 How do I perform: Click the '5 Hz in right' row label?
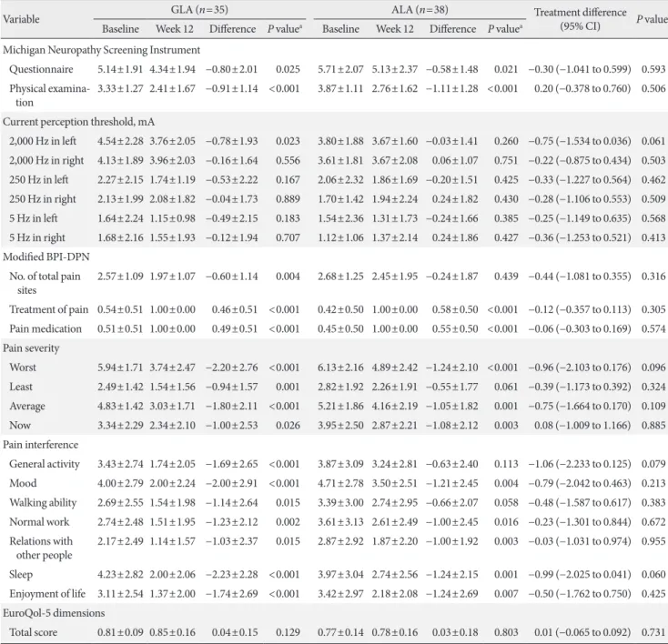(x=37, y=237)
